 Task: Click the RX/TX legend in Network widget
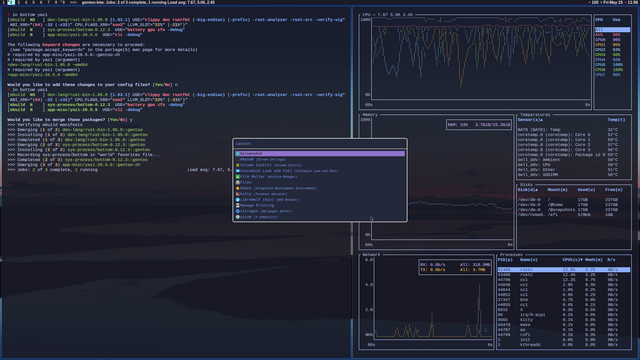pos(455,267)
